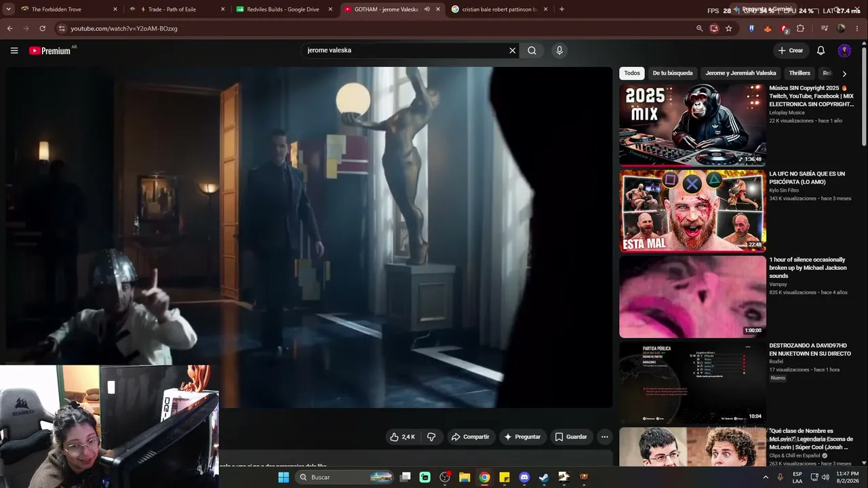Clear the jerome valeska search text
Screen dimensions: 868x488
pyautogui.click(x=513, y=50)
